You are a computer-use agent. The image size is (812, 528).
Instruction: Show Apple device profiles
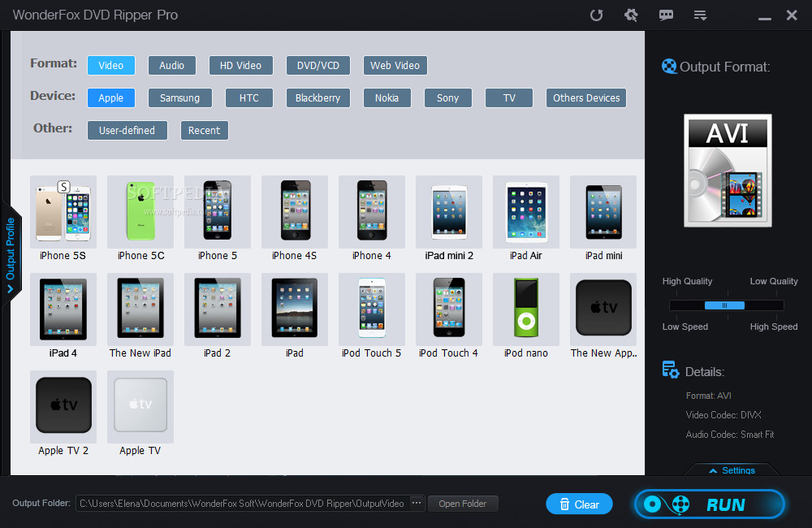point(110,98)
